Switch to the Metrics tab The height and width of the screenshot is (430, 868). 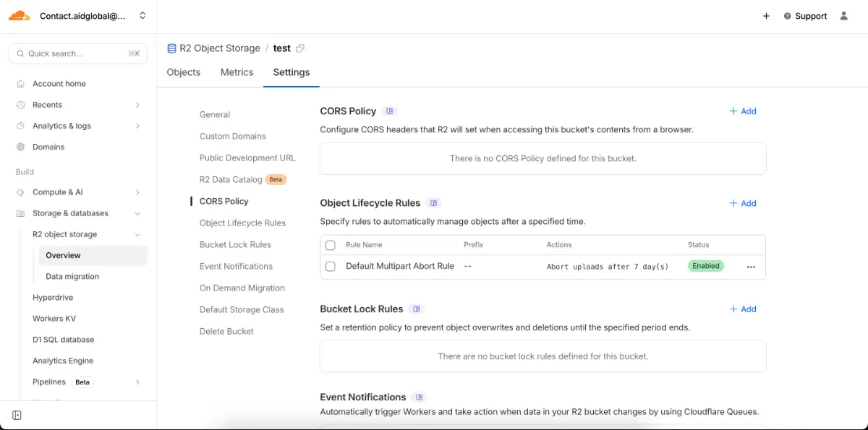(x=237, y=72)
